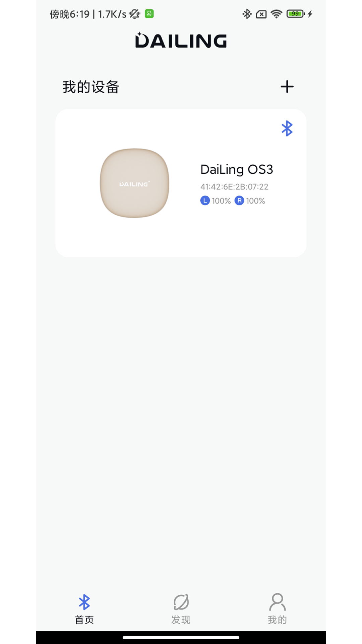This screenshot has height=644, width=362.
Task: Tap the Wi-Fi icon in status bar
Action: [x=277, y=14]
